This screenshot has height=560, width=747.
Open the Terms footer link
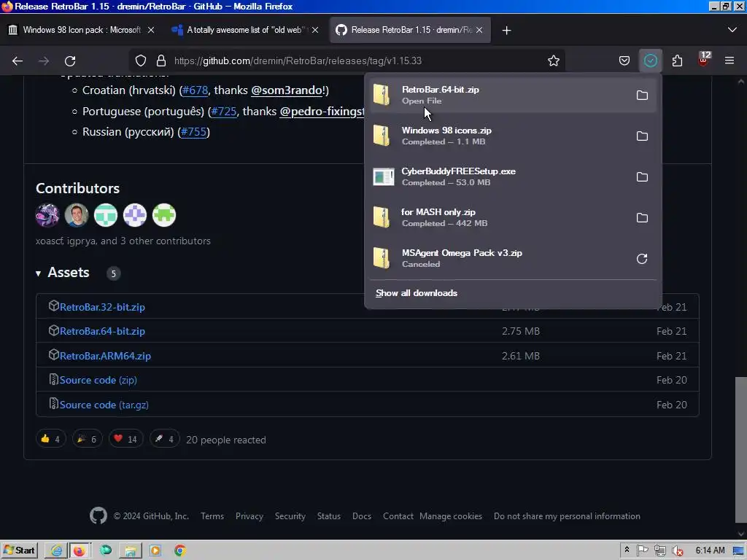(x=212, y=516)
